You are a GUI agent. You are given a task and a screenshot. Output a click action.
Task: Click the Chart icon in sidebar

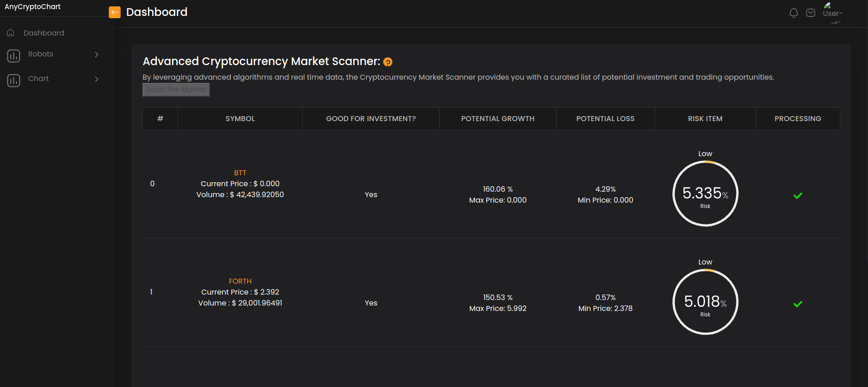pos(14,81)
